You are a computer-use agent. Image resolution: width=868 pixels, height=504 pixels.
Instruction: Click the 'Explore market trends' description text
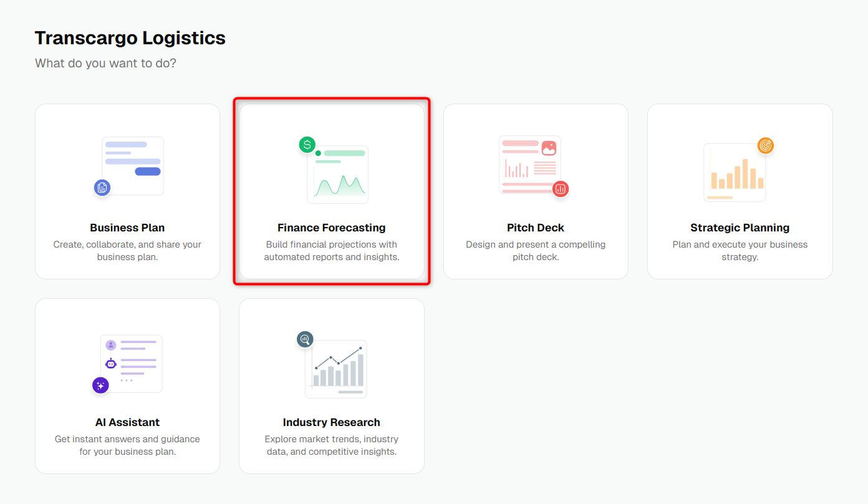(332, 445)
